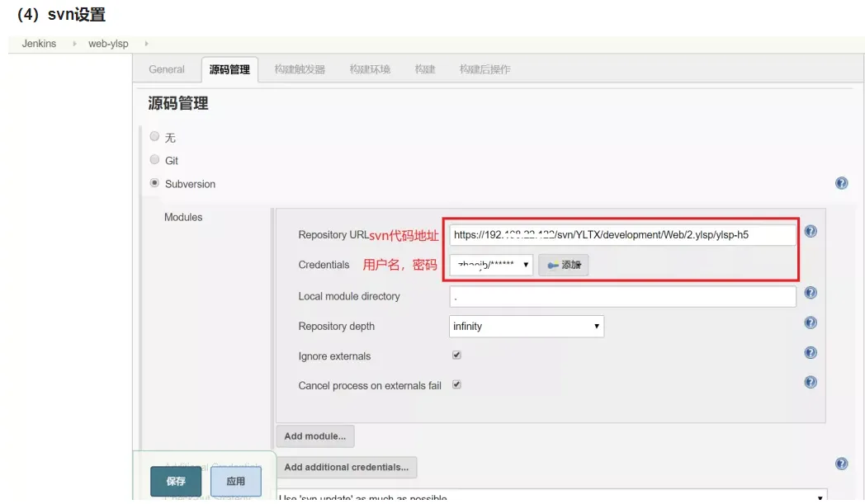Expand the Jenkins breadcrumb arrow
Viewport: 865px width, 504px height.
coord(74,44)
